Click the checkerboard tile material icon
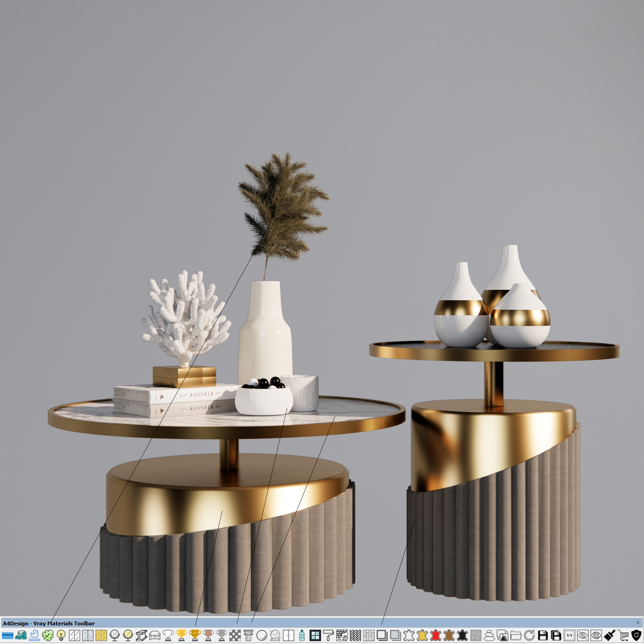Viewport: 644px width, 644px height. pos(235,635)
